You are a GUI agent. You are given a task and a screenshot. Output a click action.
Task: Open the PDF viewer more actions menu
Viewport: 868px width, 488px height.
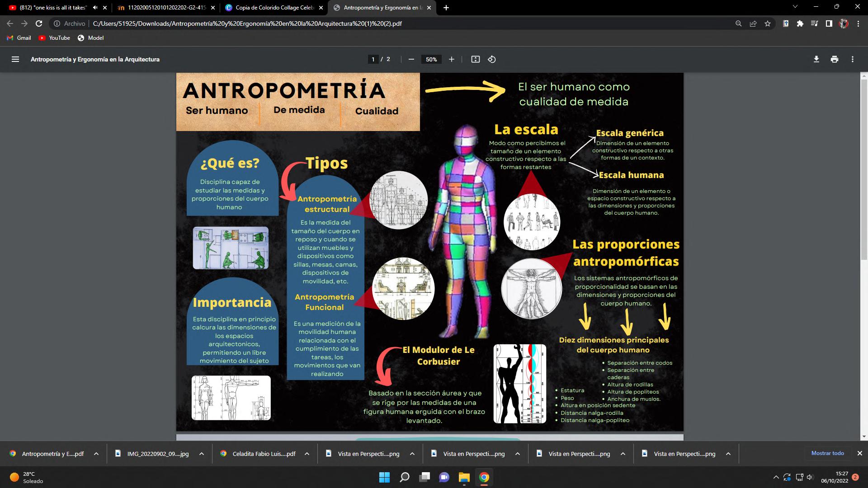click(x=852, y=59)
